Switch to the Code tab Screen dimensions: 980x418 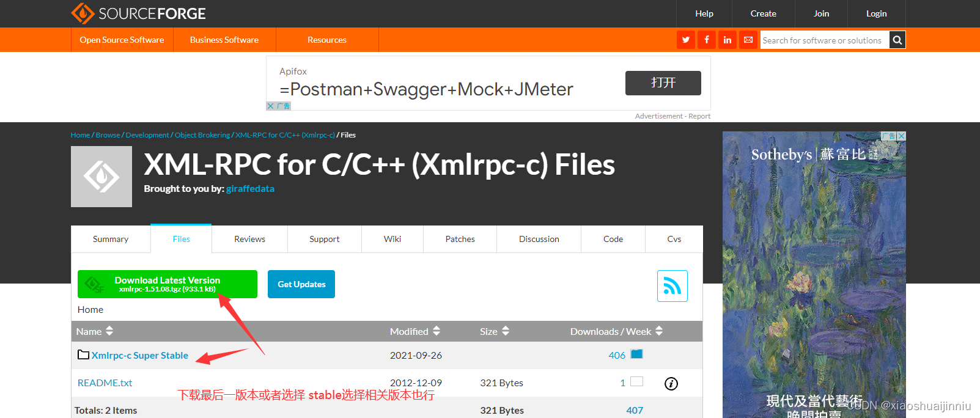click(613, 239)
